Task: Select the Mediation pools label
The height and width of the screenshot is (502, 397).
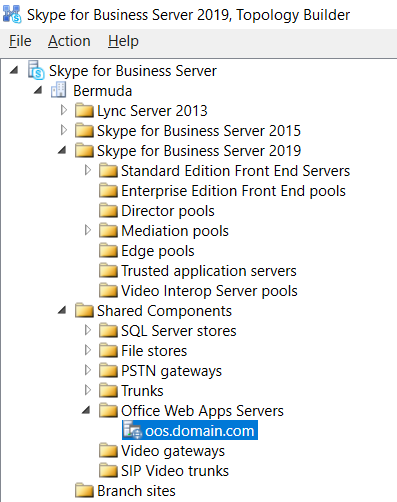Action: tap(175, 231)
